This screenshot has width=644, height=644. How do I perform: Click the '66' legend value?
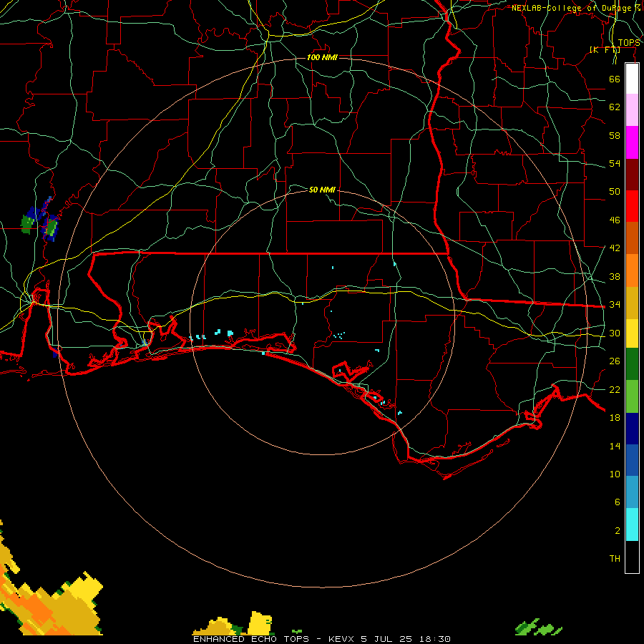click(x=615, y=79)
